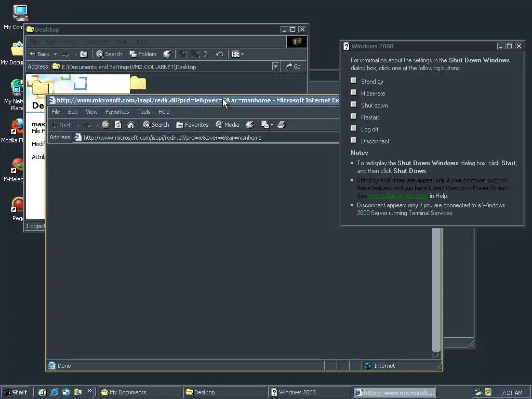Click the Internet Explorer scrollbar down arrow
The height and width of the screenshot is (399, 532).
point(436,355)
